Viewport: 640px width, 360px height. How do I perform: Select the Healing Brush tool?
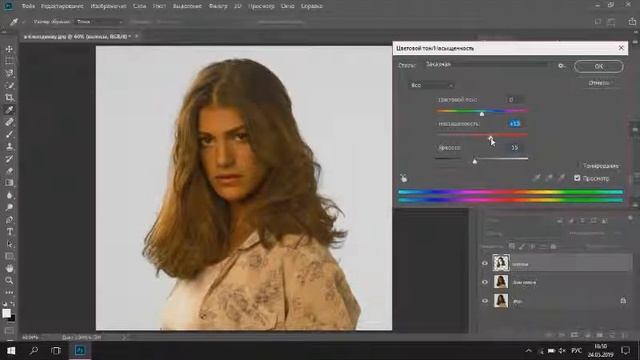coord(9,122)
